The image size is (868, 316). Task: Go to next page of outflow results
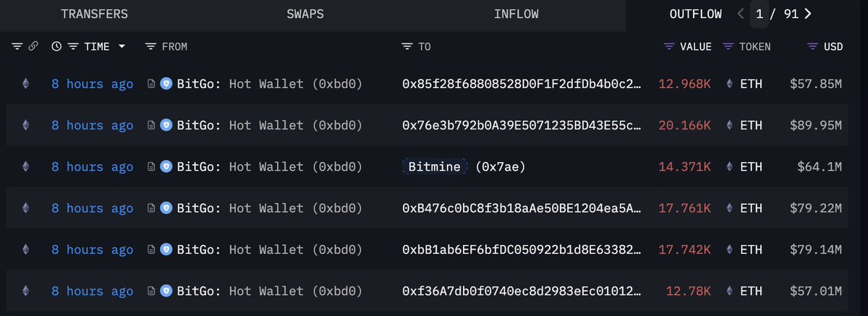point(807,14)
